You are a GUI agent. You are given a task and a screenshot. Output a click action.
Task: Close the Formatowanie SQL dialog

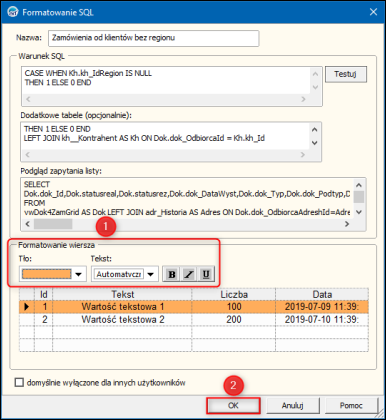373,12
